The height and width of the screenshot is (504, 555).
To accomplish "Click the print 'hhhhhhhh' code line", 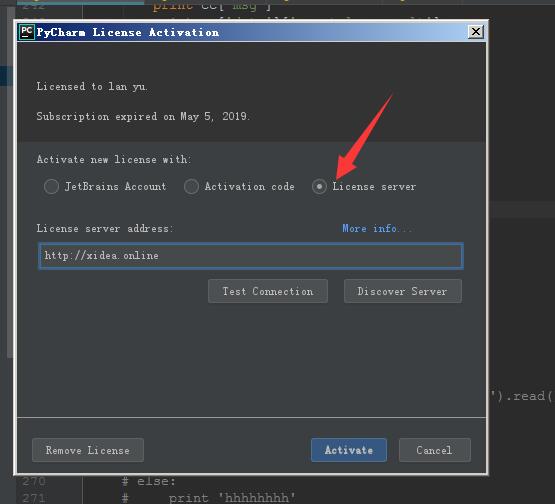I will click(232, 498).
